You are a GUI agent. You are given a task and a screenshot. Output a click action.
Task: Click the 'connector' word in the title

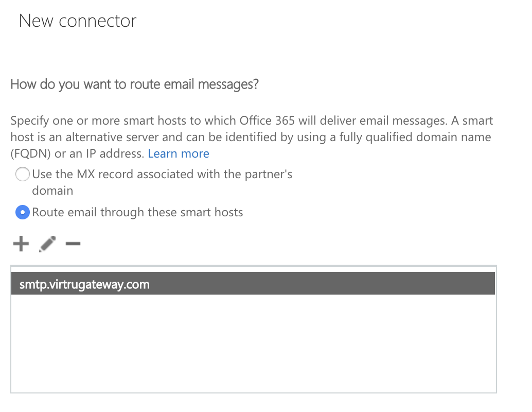click(98, 21)
